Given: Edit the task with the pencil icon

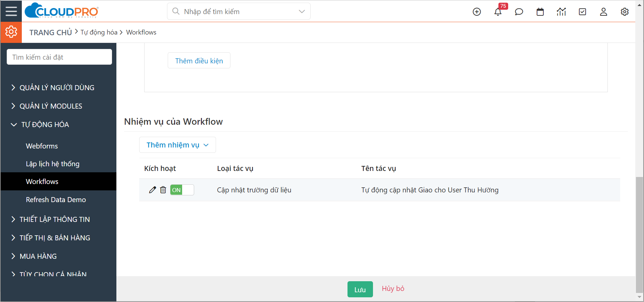Looking at the screenshot, I should 152,190.
